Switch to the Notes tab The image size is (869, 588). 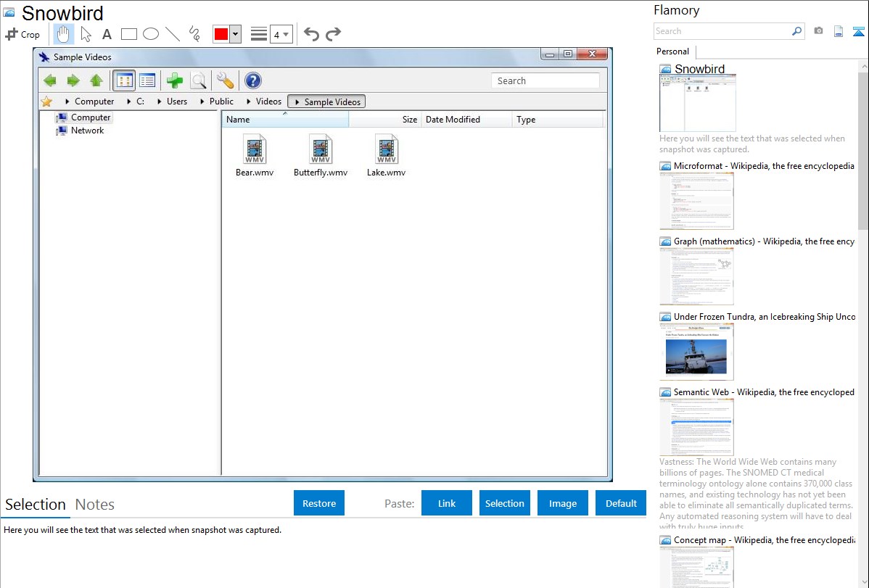point(95,505)
